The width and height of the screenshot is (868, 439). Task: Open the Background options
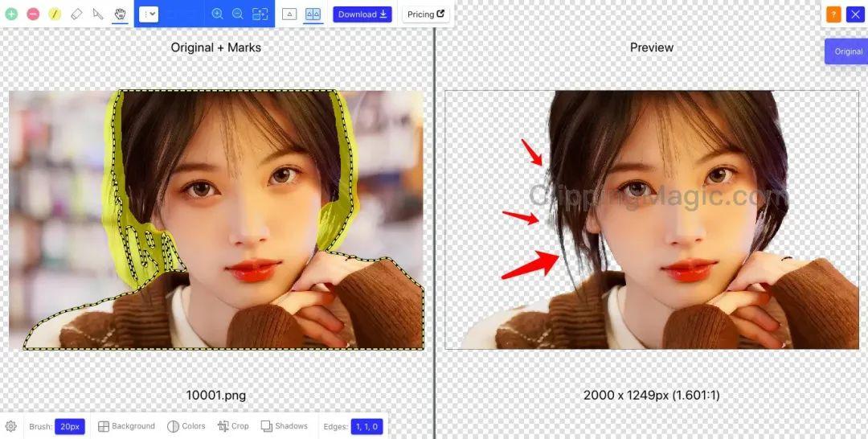(127, 426)
